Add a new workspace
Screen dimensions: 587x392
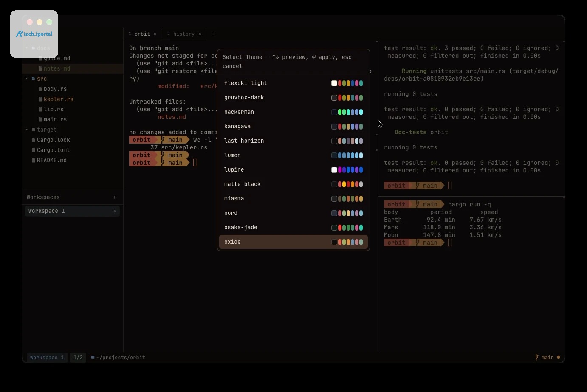(115, 197)
